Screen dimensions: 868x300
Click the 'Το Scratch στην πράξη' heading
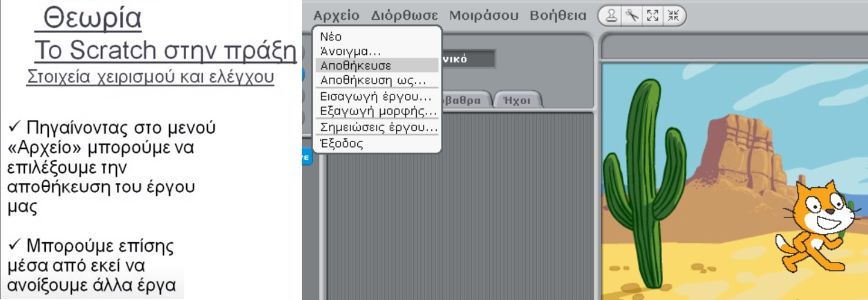pos(165,51)
